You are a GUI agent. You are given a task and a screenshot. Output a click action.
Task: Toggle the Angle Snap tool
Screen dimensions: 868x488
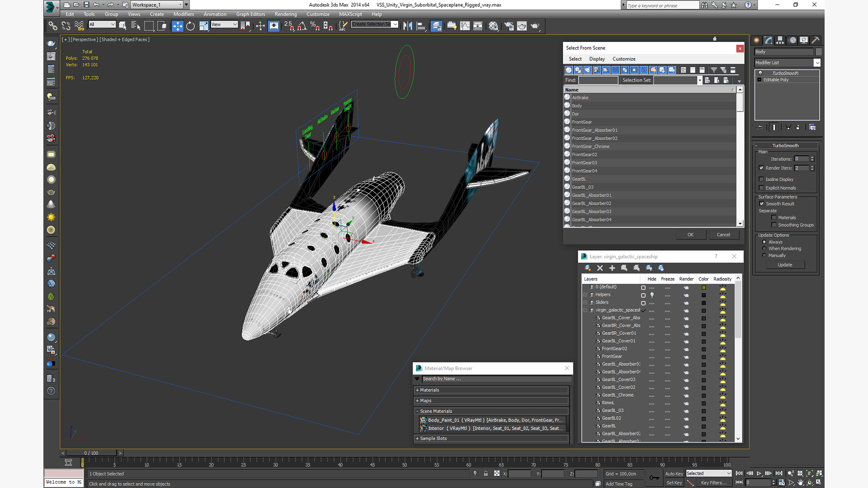coord(302,26)
